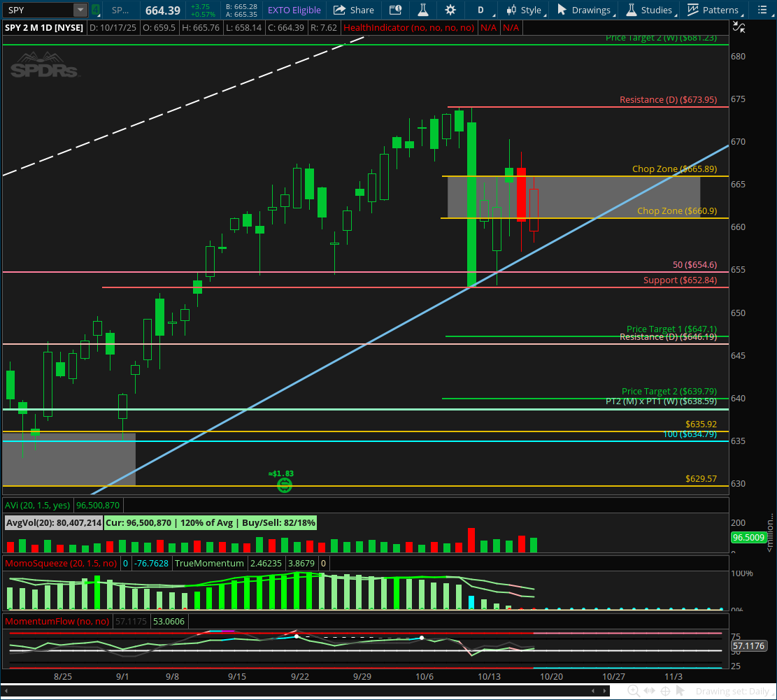The image size is (777, 700).
Task: Click the candlestick icon beside Style
Action: 511,10
